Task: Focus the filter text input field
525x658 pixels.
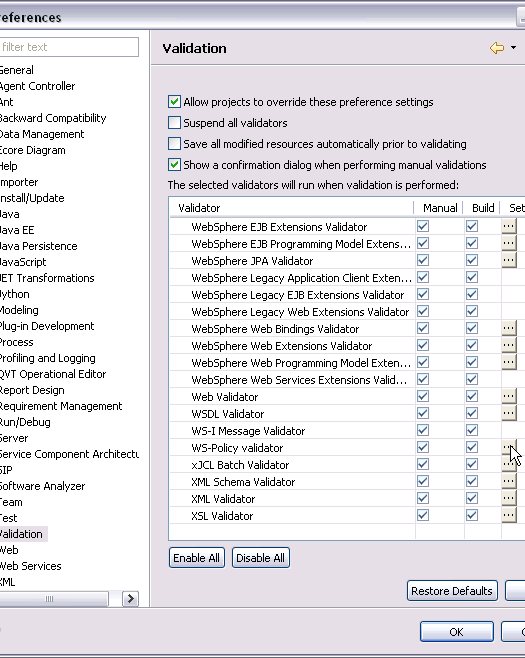Action: [x=68, y=47]
